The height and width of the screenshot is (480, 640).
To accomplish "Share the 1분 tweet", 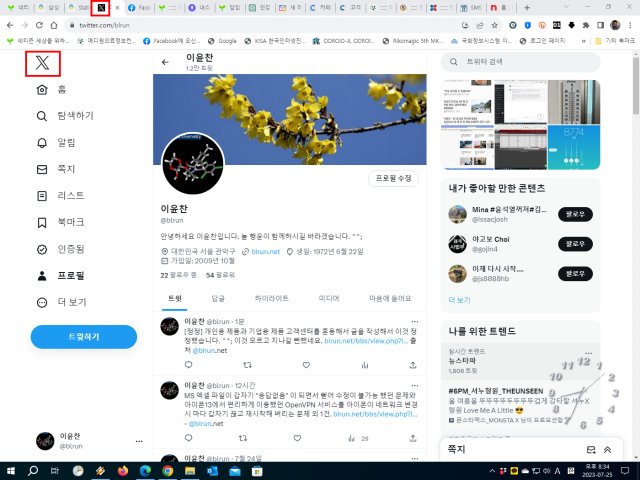I will 413,364.
